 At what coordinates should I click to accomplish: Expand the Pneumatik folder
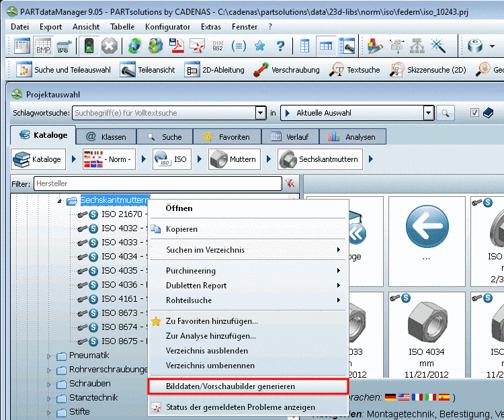pos(48,356)
